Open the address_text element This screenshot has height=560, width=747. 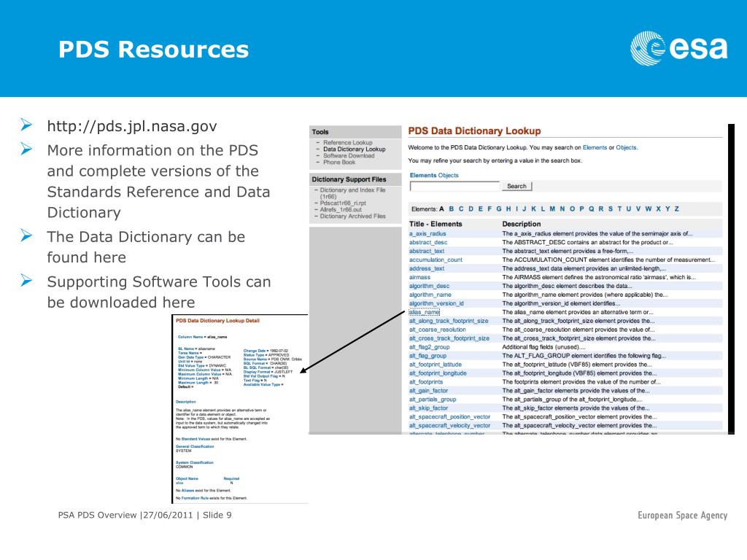click(x=426, y=268)
